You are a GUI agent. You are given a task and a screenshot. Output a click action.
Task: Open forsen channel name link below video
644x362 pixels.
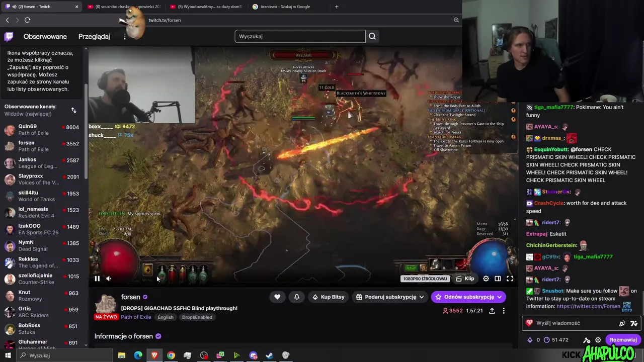point(131,297)
